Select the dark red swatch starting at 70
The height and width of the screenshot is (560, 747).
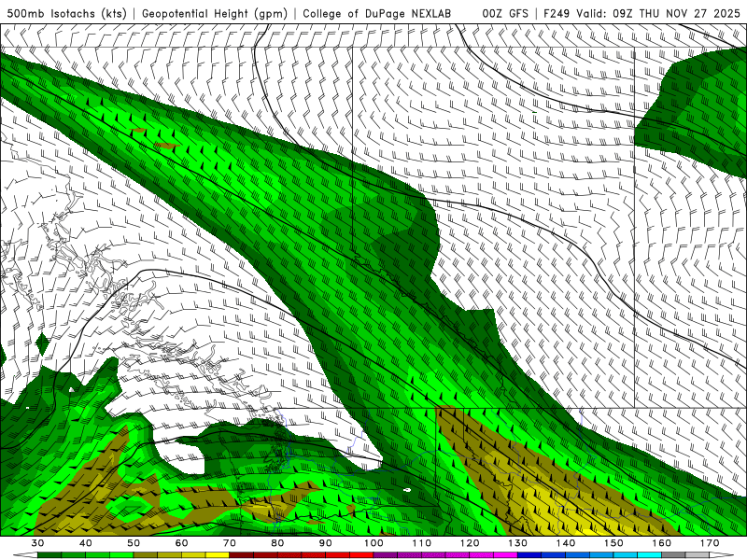pos(242,555)
